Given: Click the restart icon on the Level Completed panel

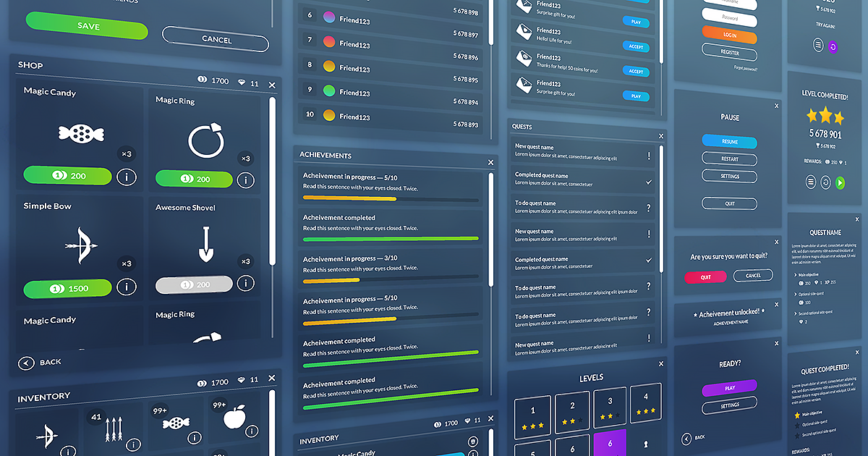Looking at the screenshot, I should click(825, 182).
